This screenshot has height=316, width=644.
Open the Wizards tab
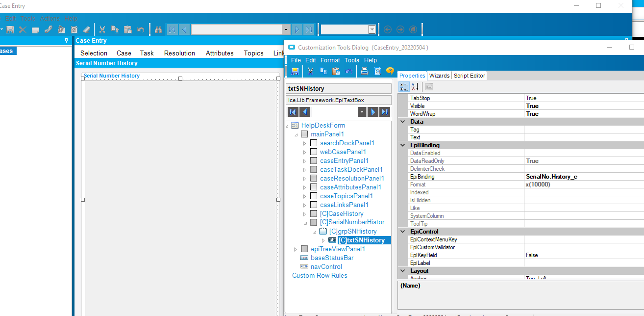point(439,76)
